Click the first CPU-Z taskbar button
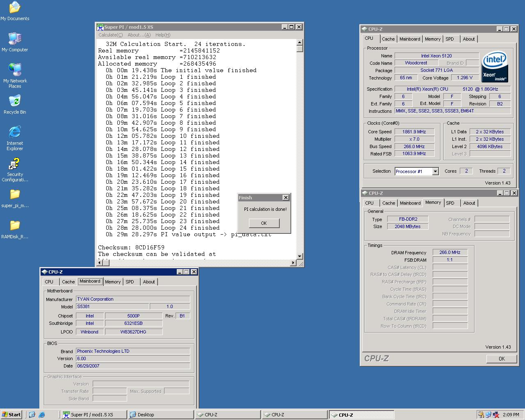This screenshot has width=525, height=420. pos(228,415)
